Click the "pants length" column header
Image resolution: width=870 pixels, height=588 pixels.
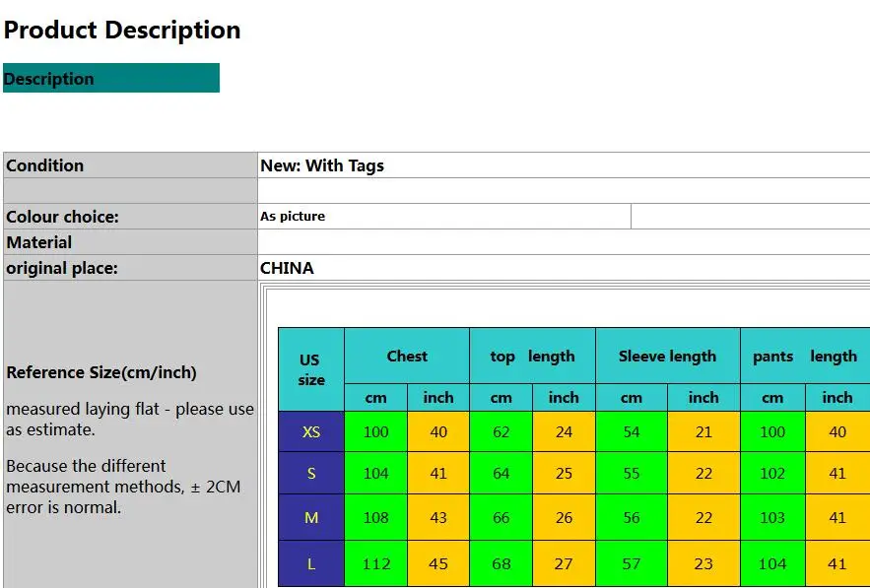[805, 356]
